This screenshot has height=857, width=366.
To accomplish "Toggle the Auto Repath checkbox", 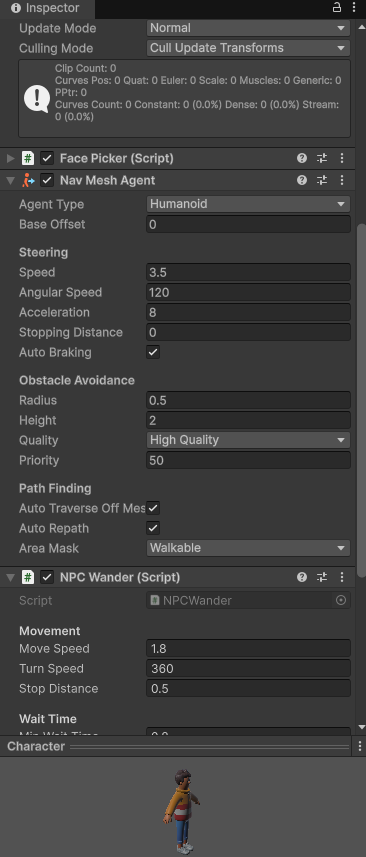I will point(153,528).
